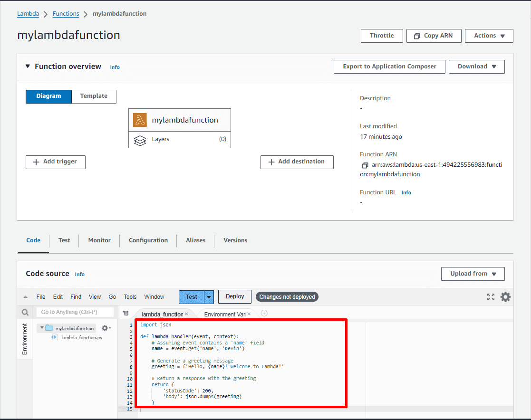Open the Monitor tab
This screenshot has width=531, height=420.
(99, 240)
